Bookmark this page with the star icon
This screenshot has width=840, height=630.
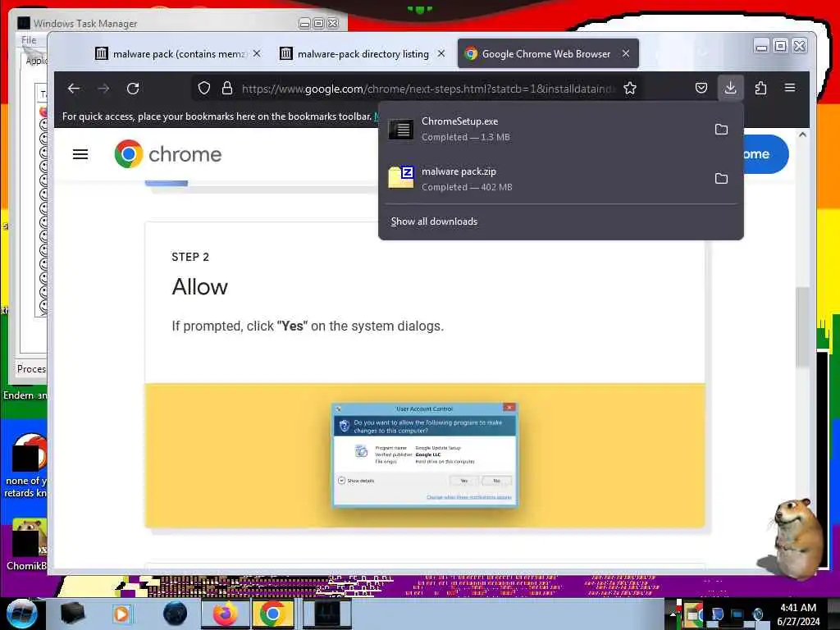630,89
